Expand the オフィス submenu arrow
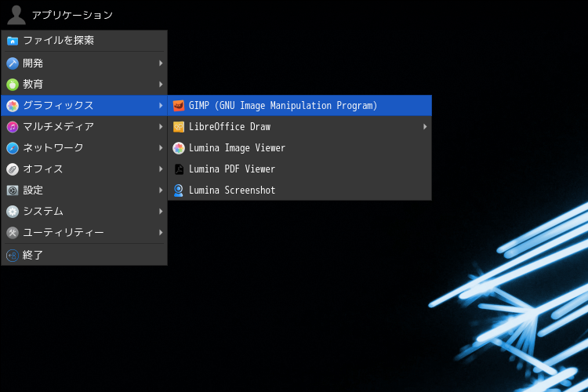Image resolution: width=588 pixels, height=392 pixels. 161,169
